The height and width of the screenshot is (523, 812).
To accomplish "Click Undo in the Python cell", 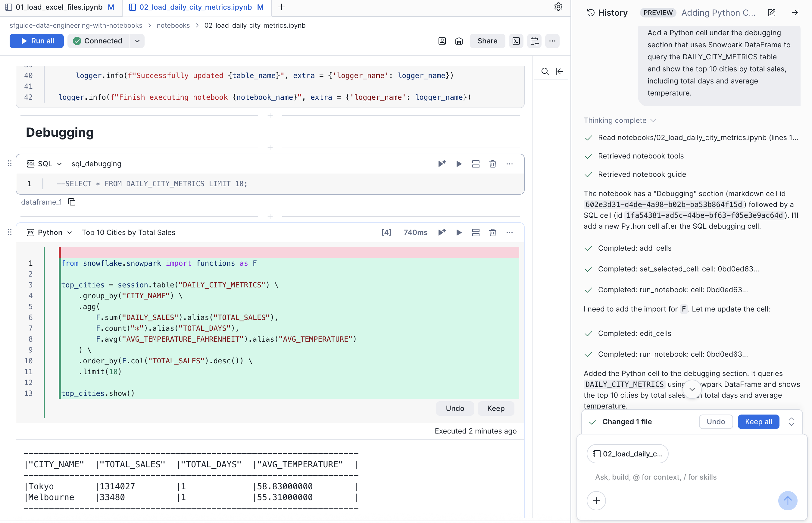I will (454, 409).
